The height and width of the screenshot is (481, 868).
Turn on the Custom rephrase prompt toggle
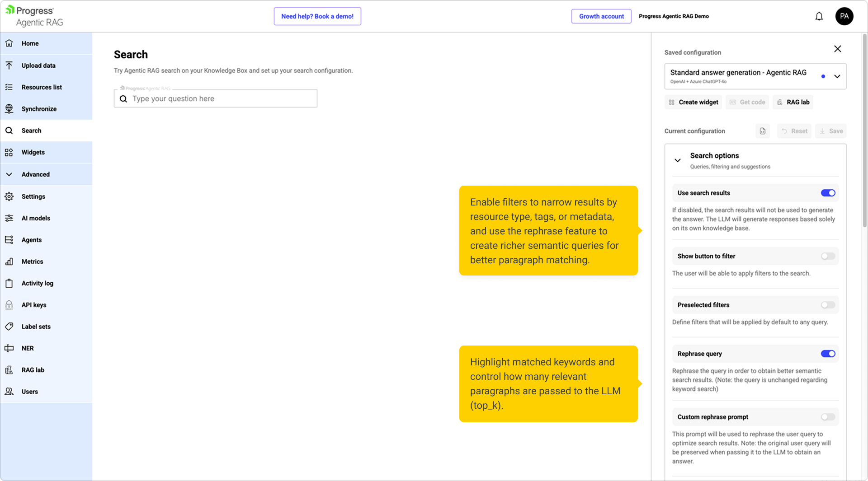tap(828, 417)
